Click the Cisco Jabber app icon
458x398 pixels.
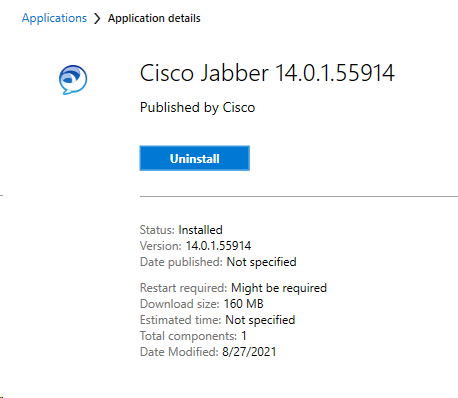[x=73, y=80]
